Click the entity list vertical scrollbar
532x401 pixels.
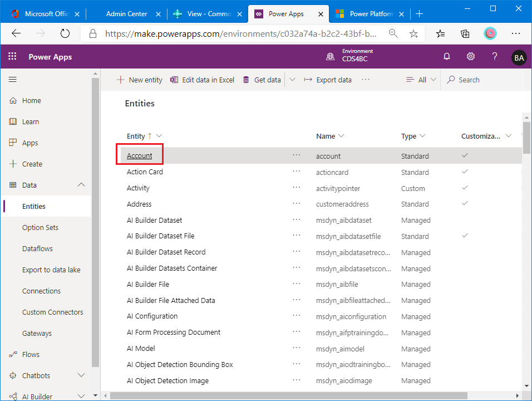click(x=526, y=138)
